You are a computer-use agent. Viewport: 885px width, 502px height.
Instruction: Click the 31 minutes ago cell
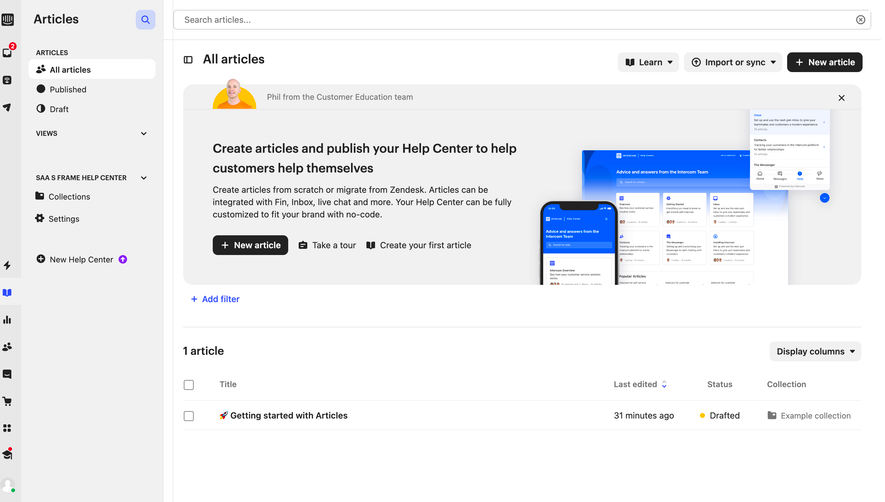point(644,416)
